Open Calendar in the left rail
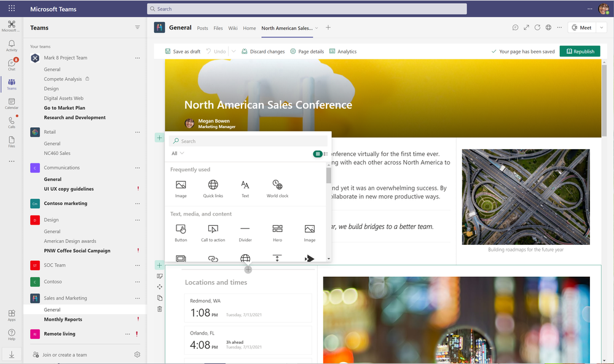 click(x=12, y=103)
